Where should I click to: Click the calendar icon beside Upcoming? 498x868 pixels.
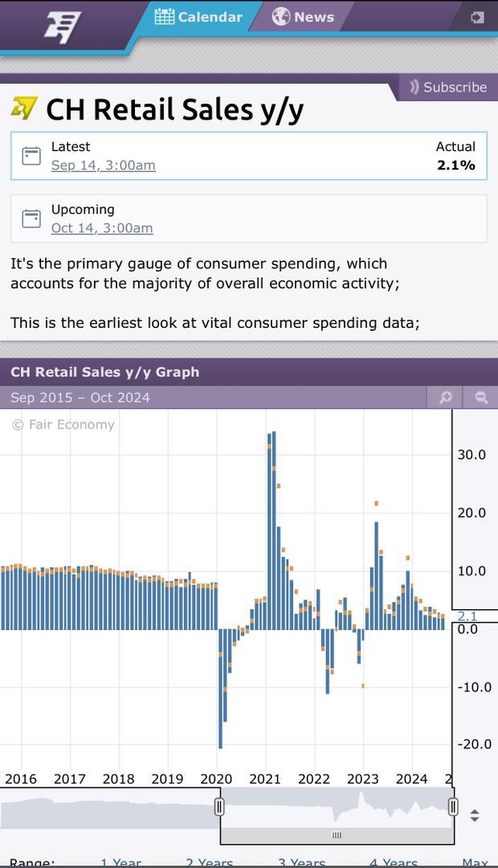[x=31, y=219]
